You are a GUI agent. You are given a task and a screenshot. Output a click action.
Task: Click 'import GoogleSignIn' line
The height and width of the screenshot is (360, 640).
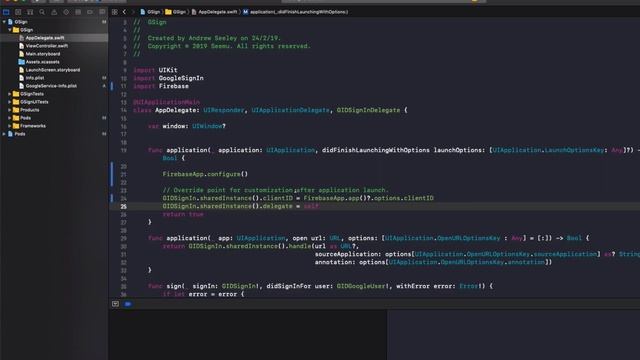click(168, 78)
